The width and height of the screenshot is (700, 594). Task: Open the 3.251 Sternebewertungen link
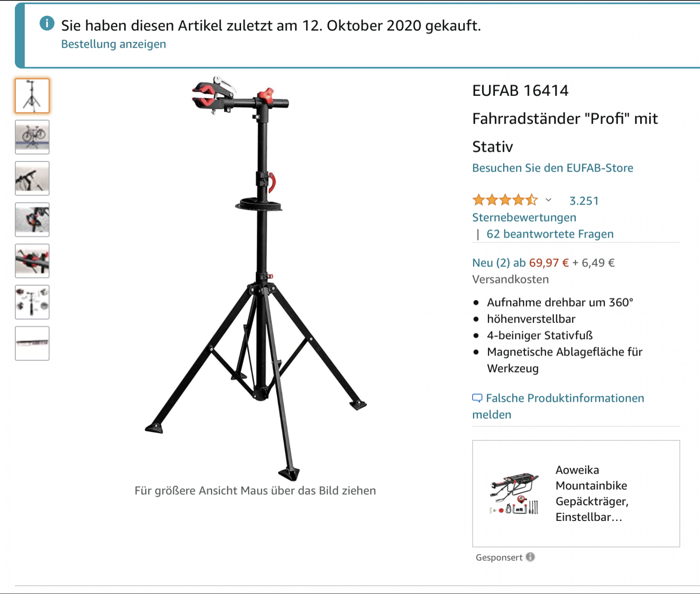(x=536, y=209)
